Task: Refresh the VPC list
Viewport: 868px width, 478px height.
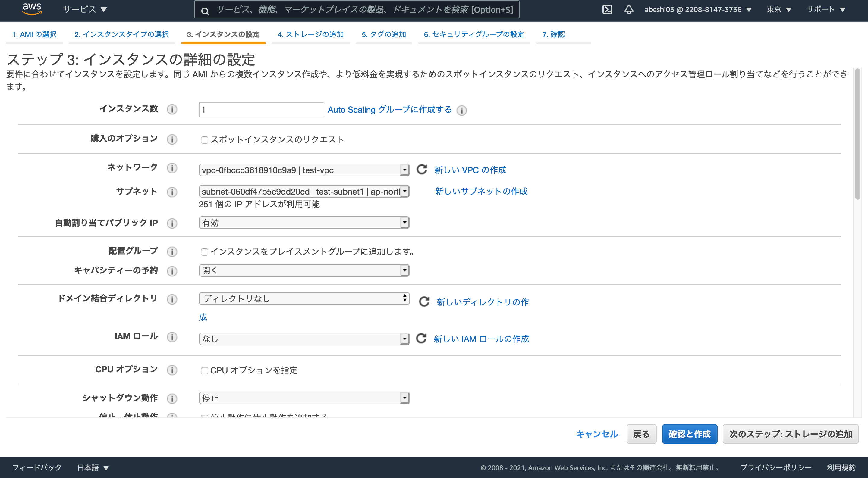Action: (x=422, y=170)
